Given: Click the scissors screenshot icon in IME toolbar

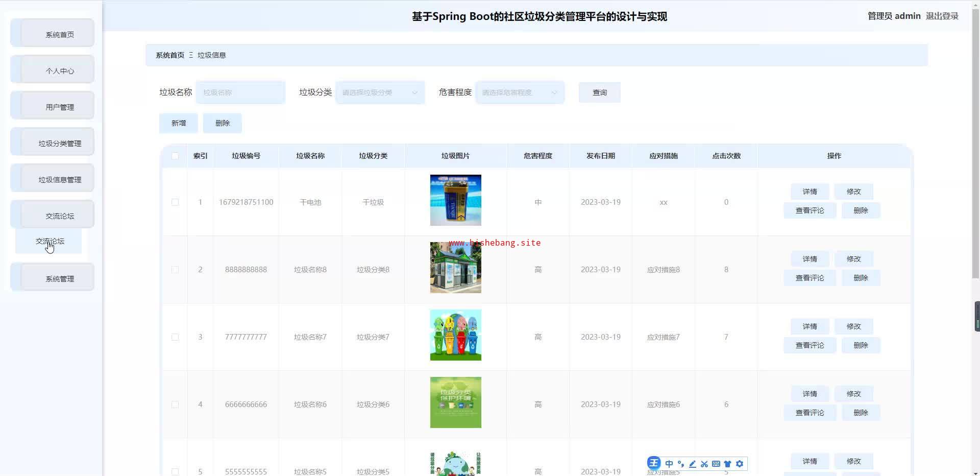Looking at the screenshot, I should click(x=704, y=464).
